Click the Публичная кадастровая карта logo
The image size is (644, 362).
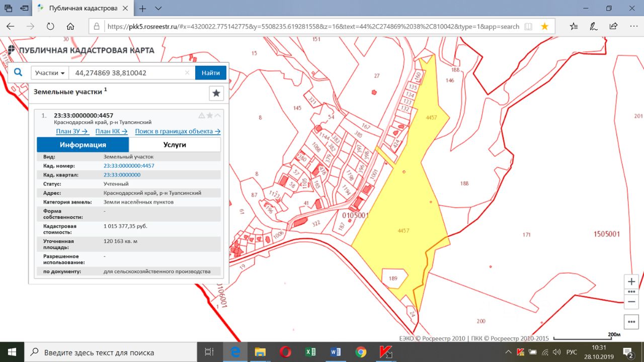click(80, 50)
